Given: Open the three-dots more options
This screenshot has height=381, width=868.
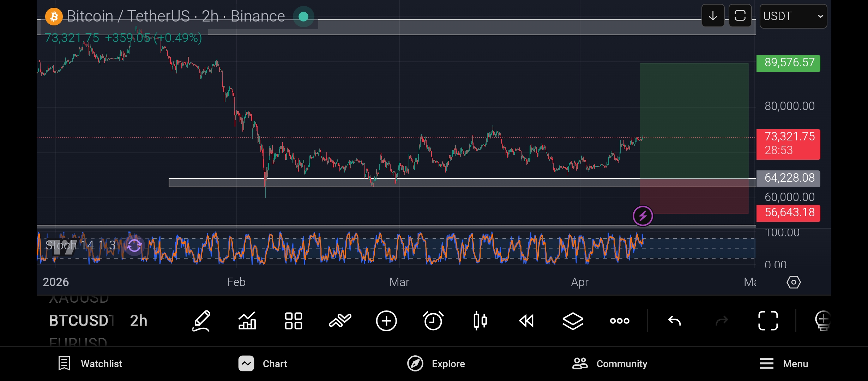Looking at the screenshot, I should tap(620, 321).
